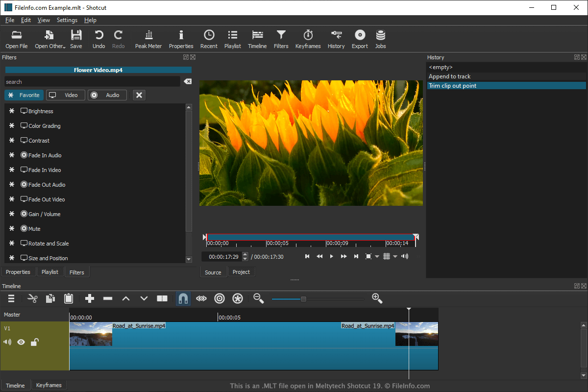Select the Color Grading filter
Screen dimensions: 588x392
pos(95,126)
